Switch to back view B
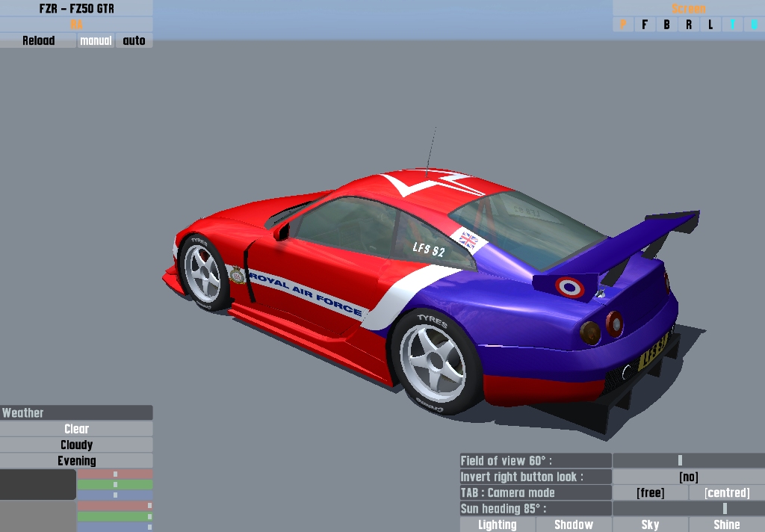765x532 pixels. click(666, 25)
